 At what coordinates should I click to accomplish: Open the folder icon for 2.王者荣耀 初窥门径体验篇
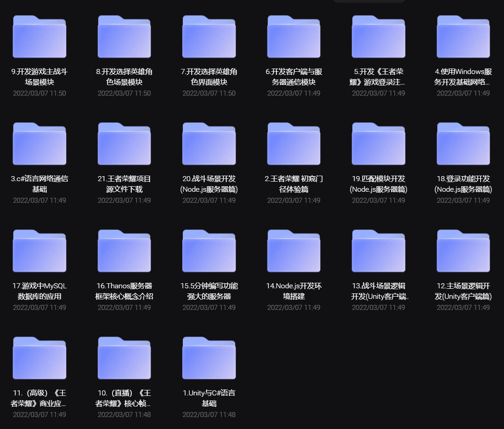pos(294,144)
